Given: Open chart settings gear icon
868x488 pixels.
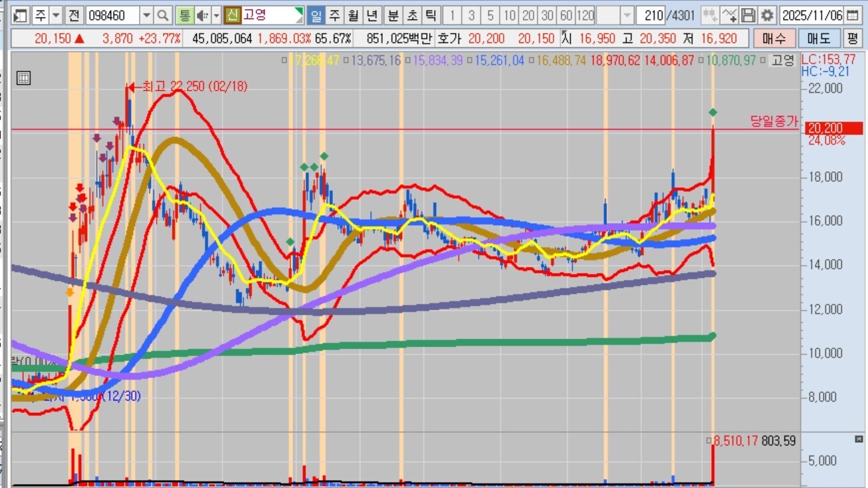Looking at the screenshot, I should click(x=768, y=15).
